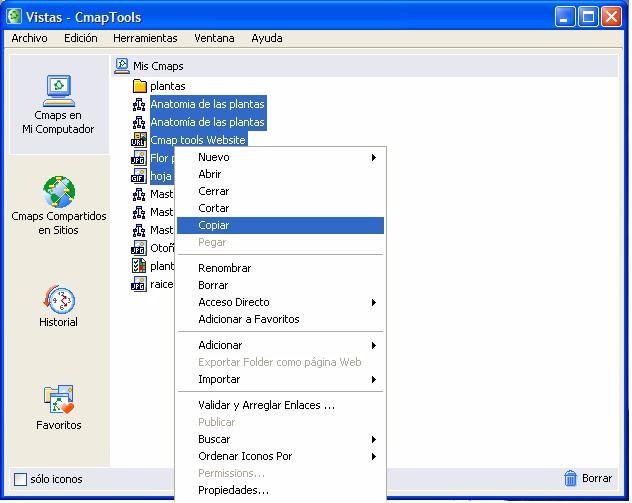Select the Buscar menu entry
The height and width of the screenshot is (503, 632).
(x=281, y=439)
